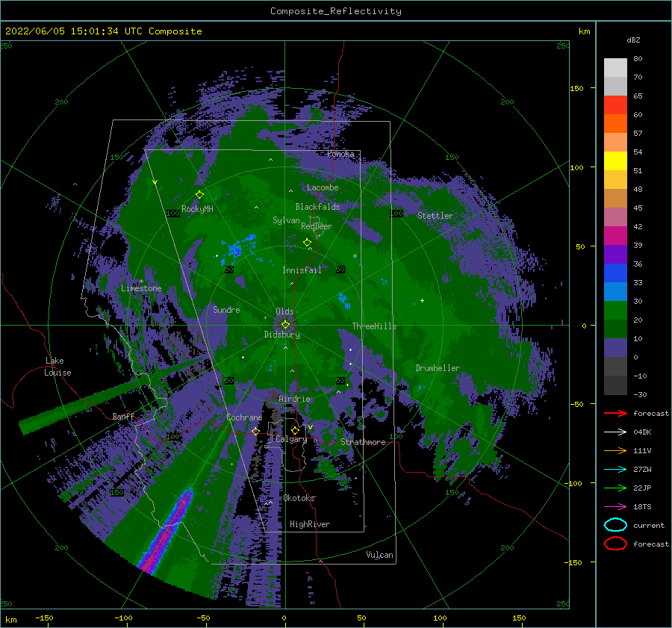This screenshot has width=672, height=628.
Task: Click the Lacombe town label
Action: (323, 187)
